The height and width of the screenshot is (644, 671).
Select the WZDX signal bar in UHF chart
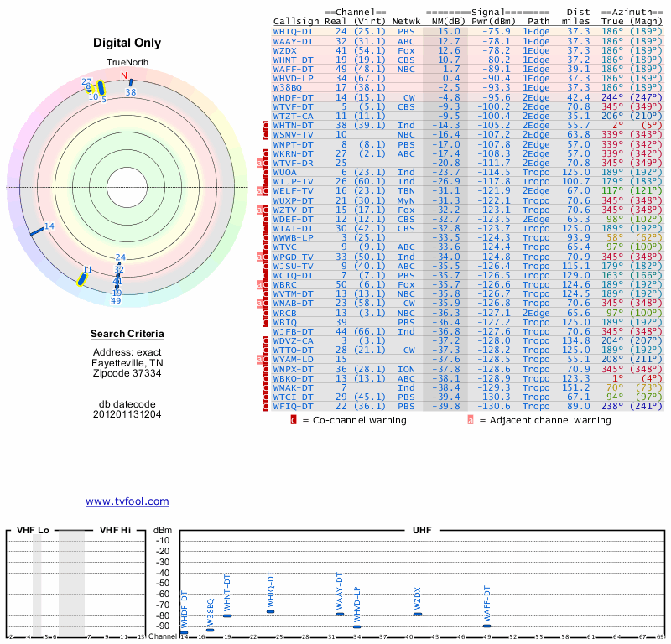(417, 615)
